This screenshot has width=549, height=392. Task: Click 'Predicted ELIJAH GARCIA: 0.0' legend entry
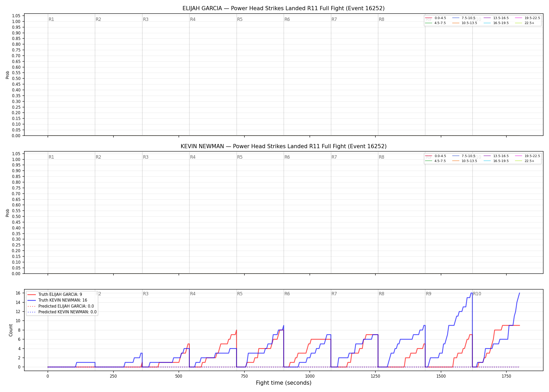pyautogui.click(x=61, y=306)
